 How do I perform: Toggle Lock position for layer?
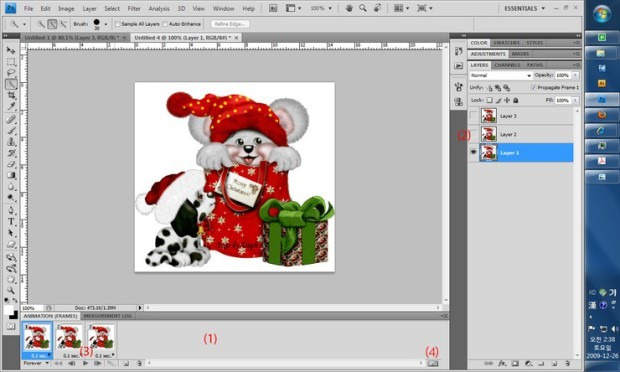click(x=507, y=100)
